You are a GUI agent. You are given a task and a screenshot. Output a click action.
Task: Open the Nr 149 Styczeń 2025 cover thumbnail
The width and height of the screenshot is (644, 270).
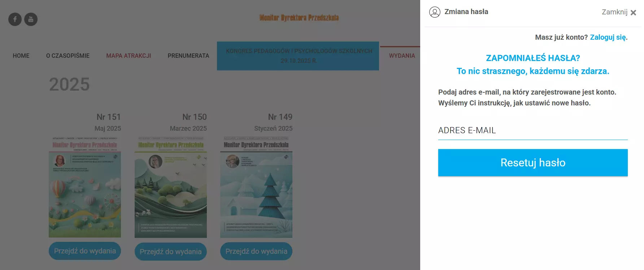[x=256, y=187]
